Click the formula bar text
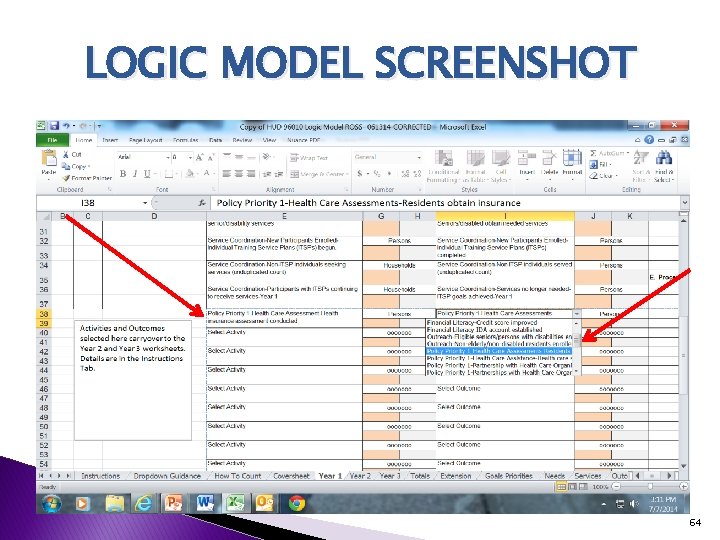The width and height of the screenshot is (720, 540). point(368,202)
